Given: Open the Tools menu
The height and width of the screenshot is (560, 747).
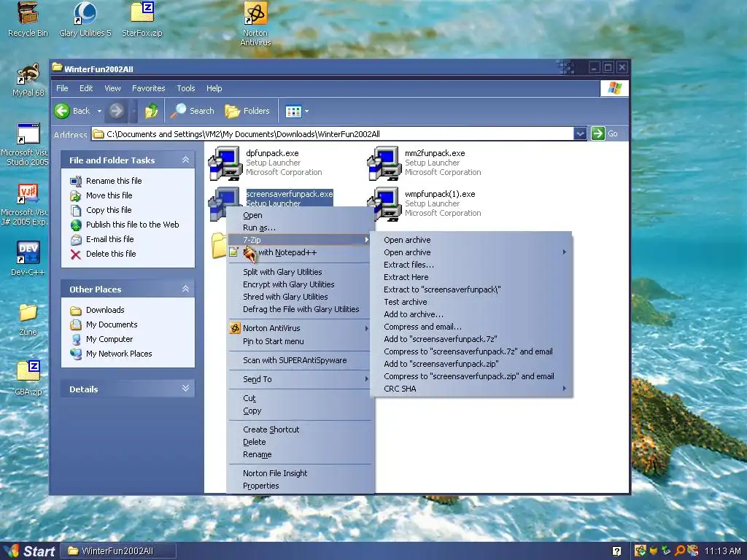Looking at the screenshot, I should coord(186,88).
